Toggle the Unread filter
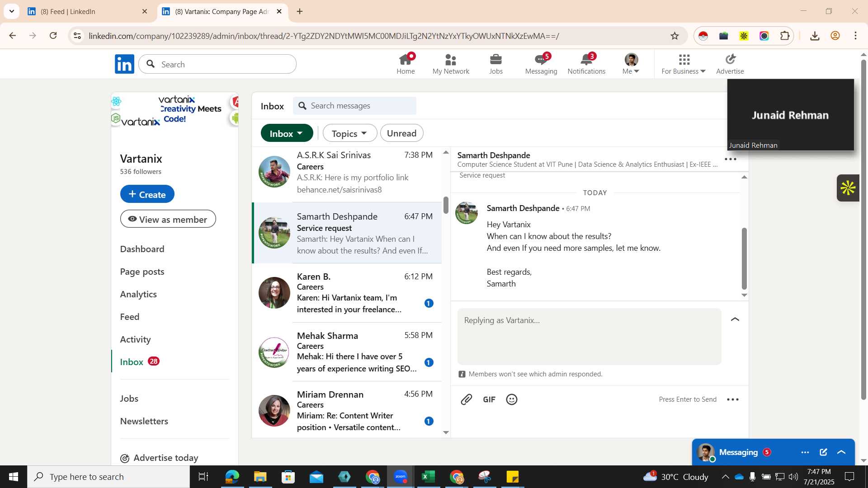Viewport: 868px width, 488px height. pos(401,133)
